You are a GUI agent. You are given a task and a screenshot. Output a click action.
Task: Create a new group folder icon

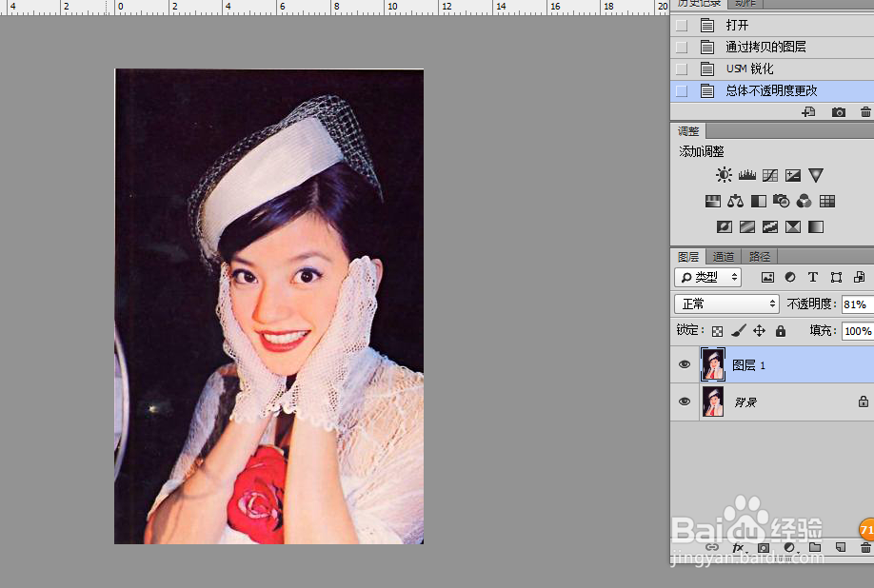click(815, 547)
